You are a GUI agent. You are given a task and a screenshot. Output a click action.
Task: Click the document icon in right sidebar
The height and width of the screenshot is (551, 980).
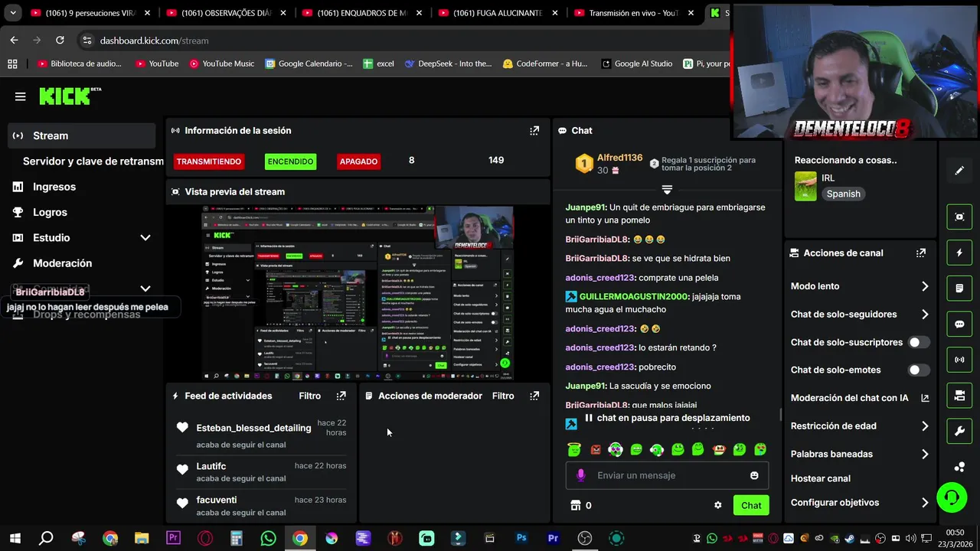point(959,289)
